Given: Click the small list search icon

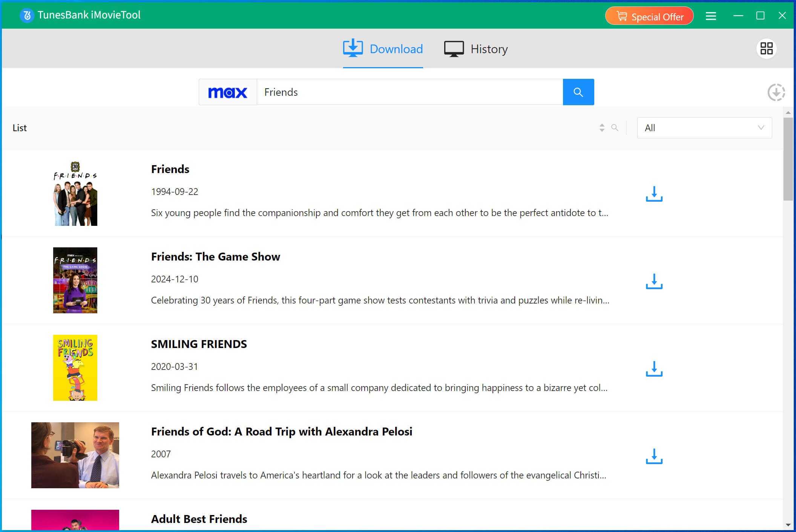Looking at the screenshot, I should pos(615,128).
